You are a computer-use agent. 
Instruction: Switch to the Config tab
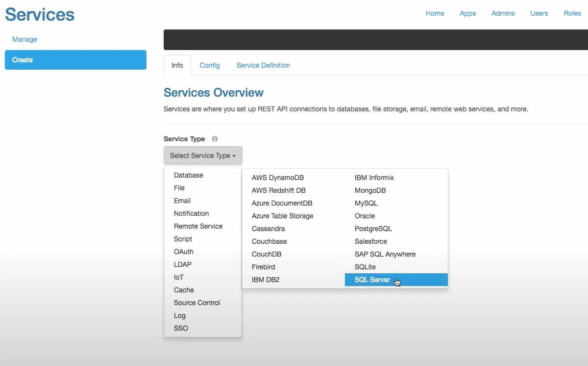pos(210,65)
